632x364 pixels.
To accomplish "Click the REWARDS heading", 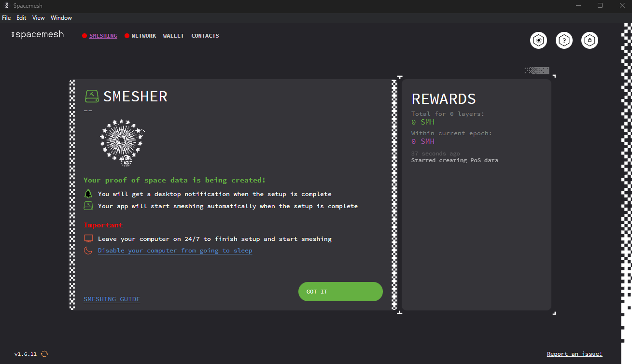I will pos(444,98).
